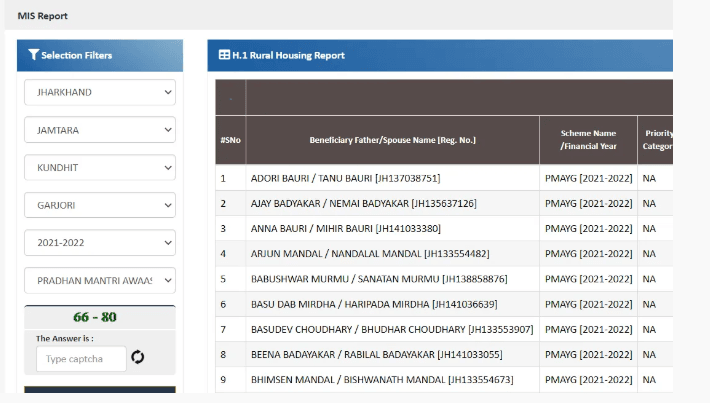The height and width of the screenshot is (404, 710).
Task: Click the Beneficiary Father/Spouse Name column header
Action: pos(393,140)
